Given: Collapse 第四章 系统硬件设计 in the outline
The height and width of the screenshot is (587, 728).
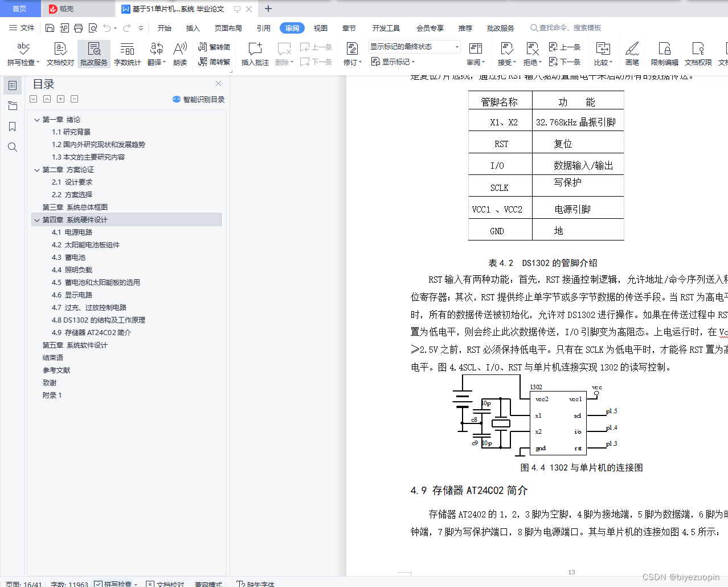Looking at the screenshot, I should 36,219.
